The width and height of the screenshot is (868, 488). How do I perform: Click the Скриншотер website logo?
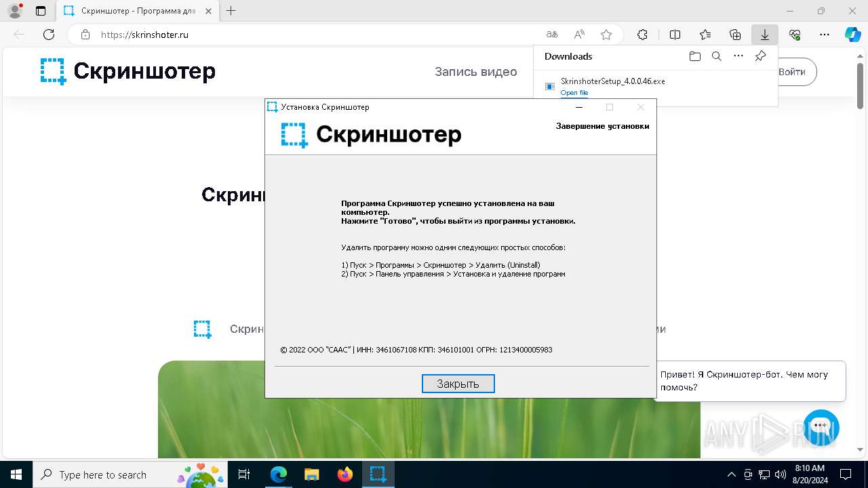(128, 71)
